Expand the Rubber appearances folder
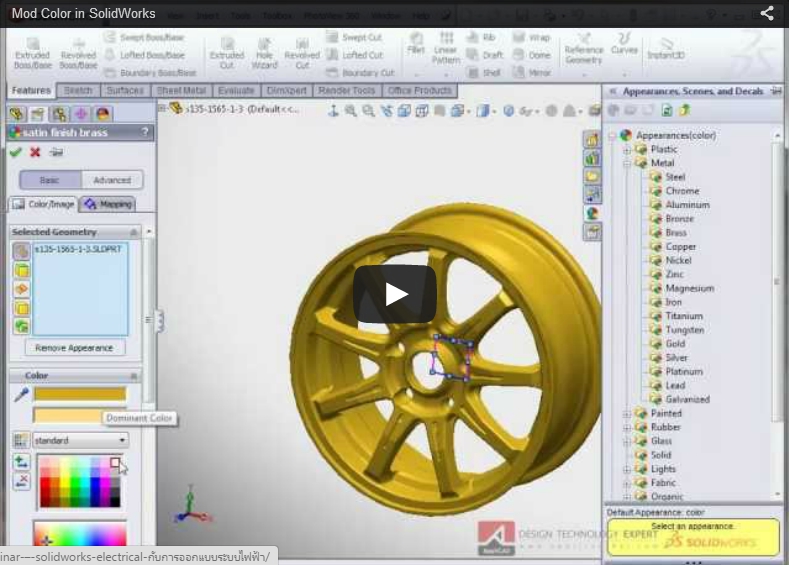The height and width of the screenshot is (565, 789). click(x=627, y=428)
